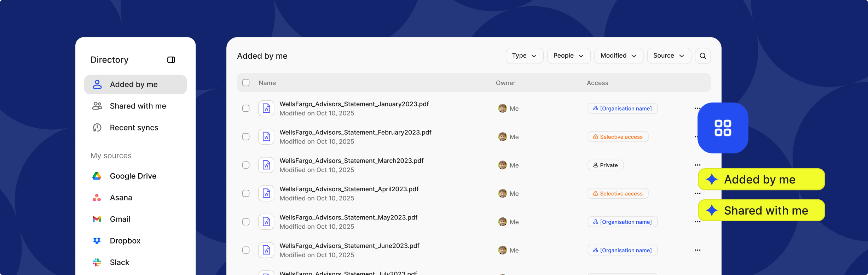
Task: Expand the Type filter dropdown
Action: point(524,56)
